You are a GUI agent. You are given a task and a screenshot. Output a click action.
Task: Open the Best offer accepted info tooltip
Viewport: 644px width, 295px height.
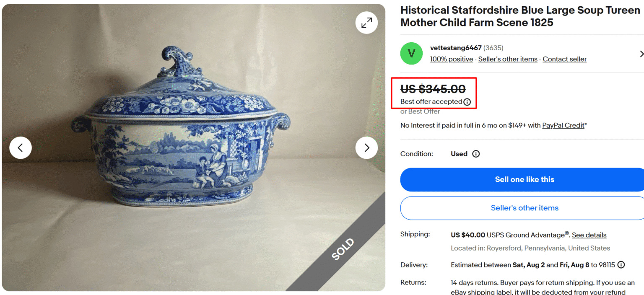[467, 101]
